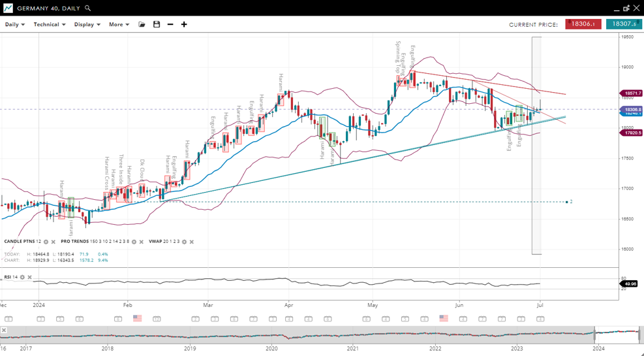Expand the Technical indicators menu
This screenshot has width=644, height=356.
pos(50,25)
